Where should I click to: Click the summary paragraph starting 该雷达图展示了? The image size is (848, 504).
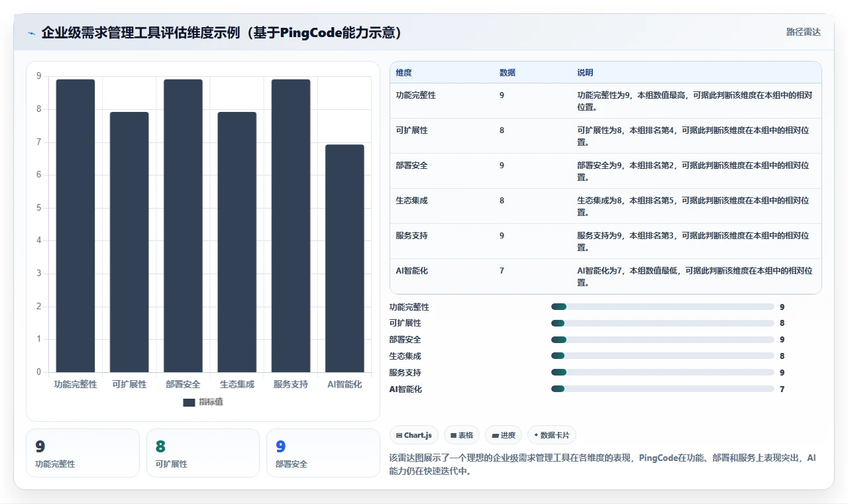[x=603, y=465]
